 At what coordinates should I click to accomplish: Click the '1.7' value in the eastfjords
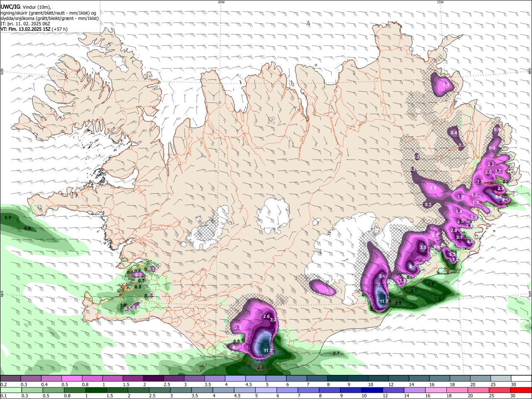click(498, 171)
